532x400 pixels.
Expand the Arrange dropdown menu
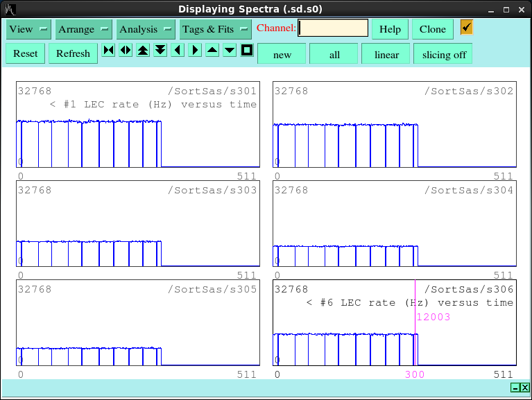[84, 29]
